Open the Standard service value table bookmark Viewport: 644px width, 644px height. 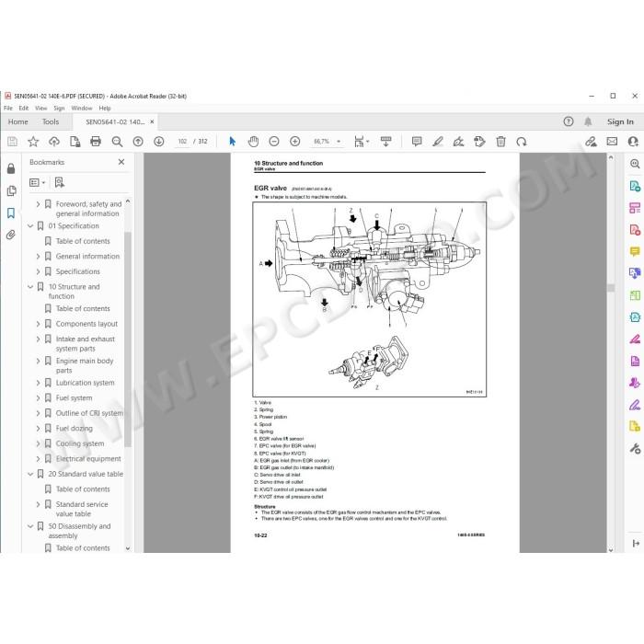[82, 509]
